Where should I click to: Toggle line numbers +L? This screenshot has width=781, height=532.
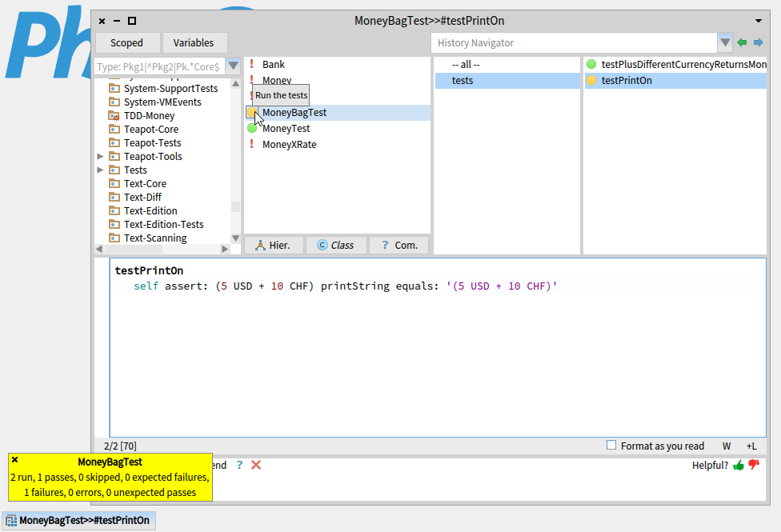pyautogui.click(x=751, y=446)
